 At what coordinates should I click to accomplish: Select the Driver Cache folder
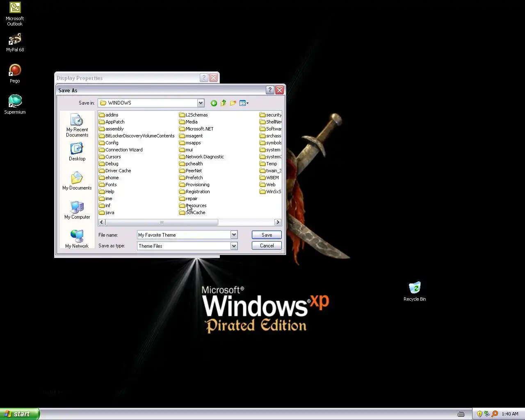[115, 171]
